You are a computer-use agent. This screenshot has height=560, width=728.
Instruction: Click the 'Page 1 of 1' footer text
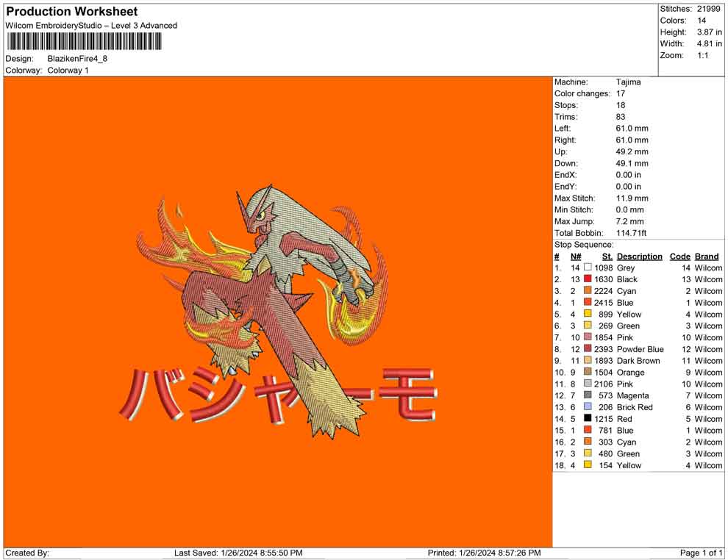[701, 553]
